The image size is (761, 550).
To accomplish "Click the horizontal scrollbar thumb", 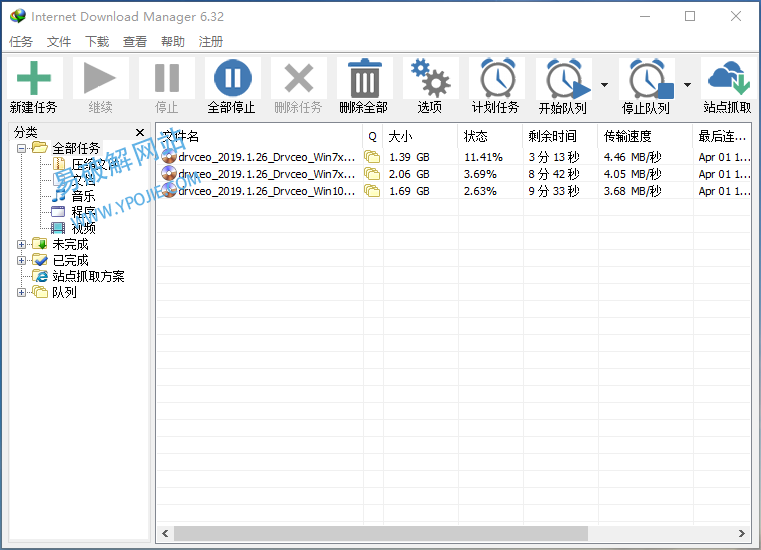I will [x=381, y=533].
